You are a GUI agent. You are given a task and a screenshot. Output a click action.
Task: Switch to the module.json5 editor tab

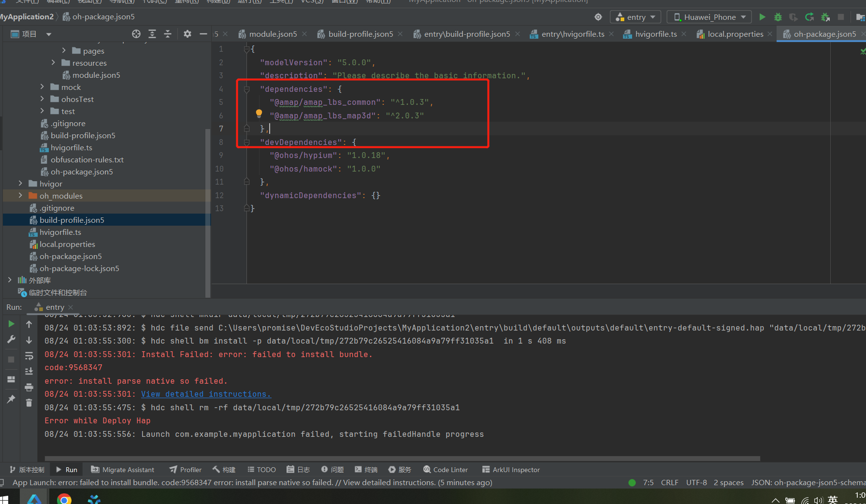[x=273, y=34]
